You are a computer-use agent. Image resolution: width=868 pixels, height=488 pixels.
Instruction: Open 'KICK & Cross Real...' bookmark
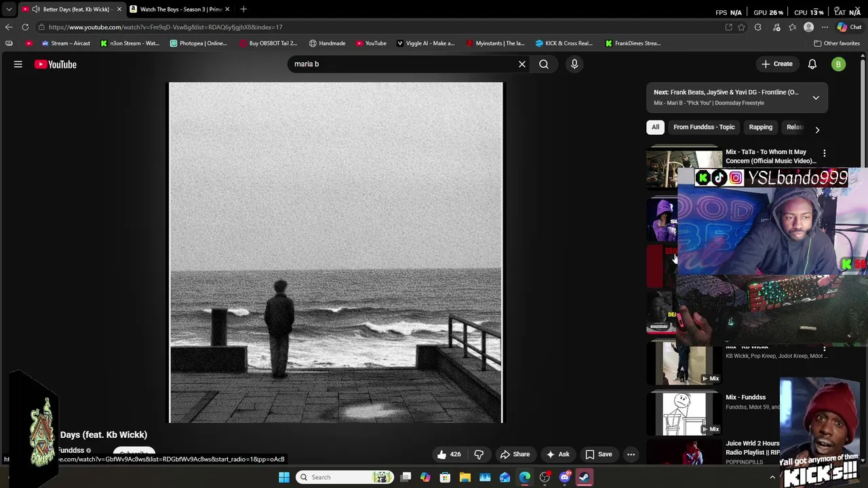(564, 43)
